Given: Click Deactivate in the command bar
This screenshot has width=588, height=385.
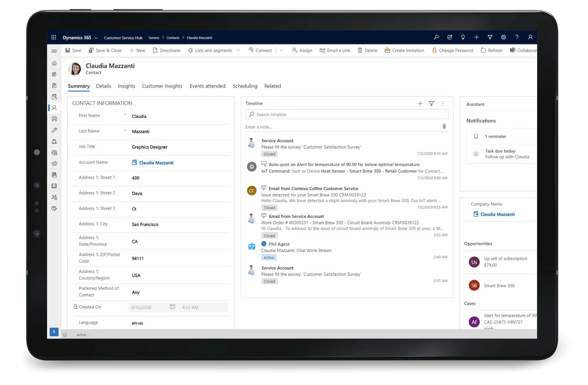Looking at the screenshot, I should [x=166, y=50].
